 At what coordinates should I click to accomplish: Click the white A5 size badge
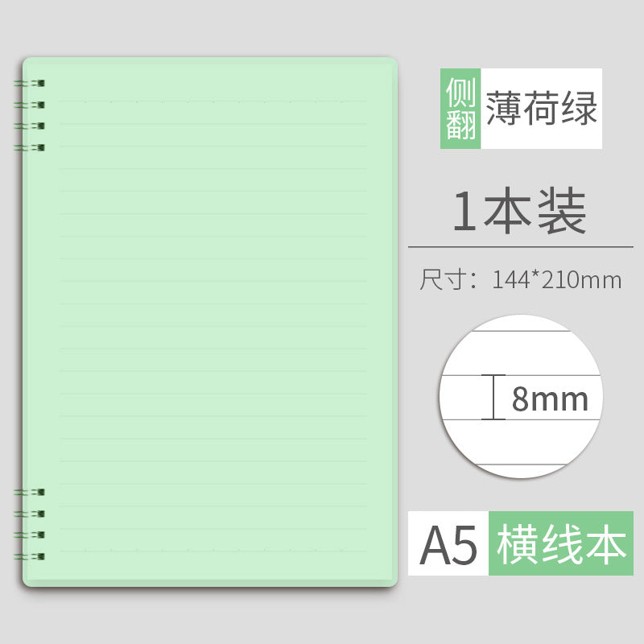[448, 543]
